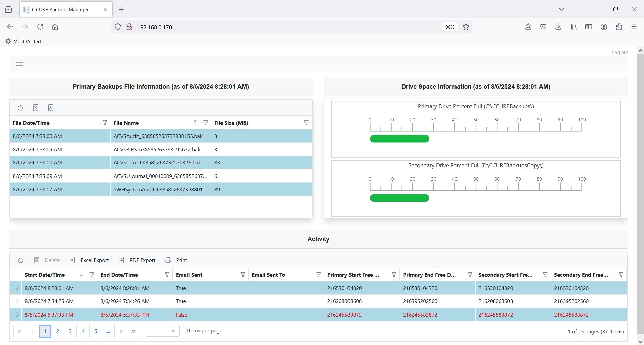This screenshot has width=644, height=345.
Task: Open the Firefox extensions menu
Action: pyautogui.click(x=619, y=27)
